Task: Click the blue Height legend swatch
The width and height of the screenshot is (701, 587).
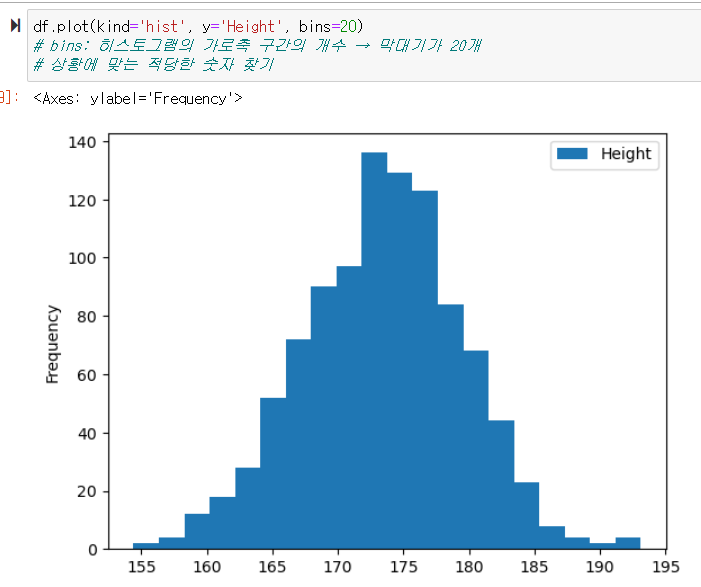Action: tap(572, 154)
